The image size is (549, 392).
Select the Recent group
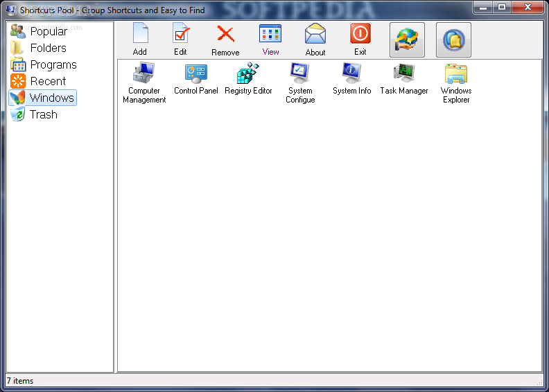38,81
